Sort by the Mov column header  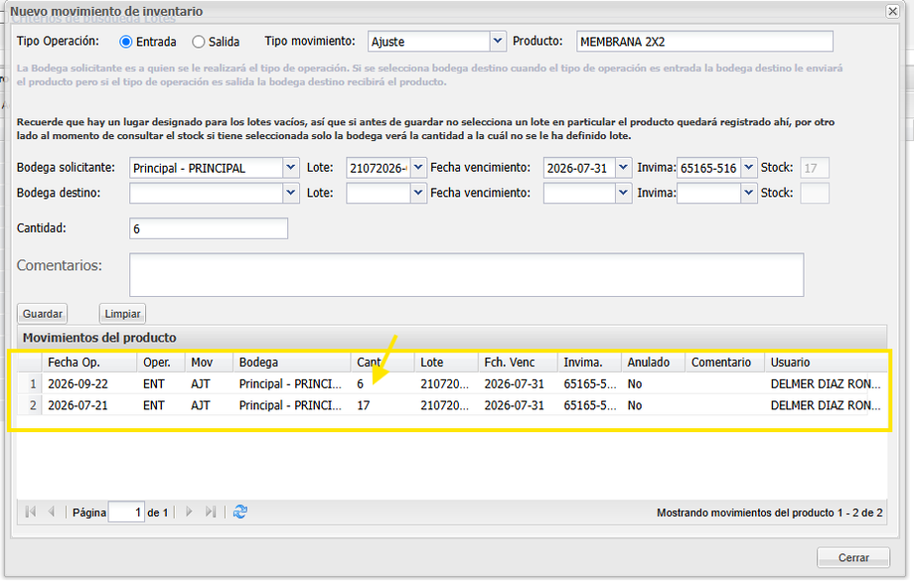(x=209, y=362)
